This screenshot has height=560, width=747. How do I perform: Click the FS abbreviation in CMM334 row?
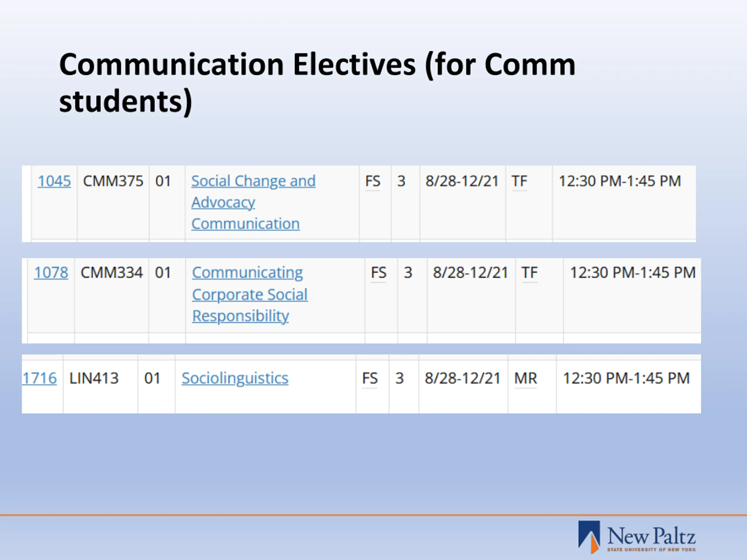[378, 273]
